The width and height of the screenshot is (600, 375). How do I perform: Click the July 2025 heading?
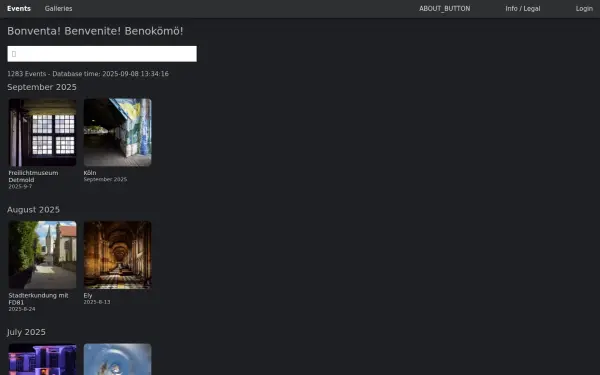pyautogui.click(x=26, y=332)
